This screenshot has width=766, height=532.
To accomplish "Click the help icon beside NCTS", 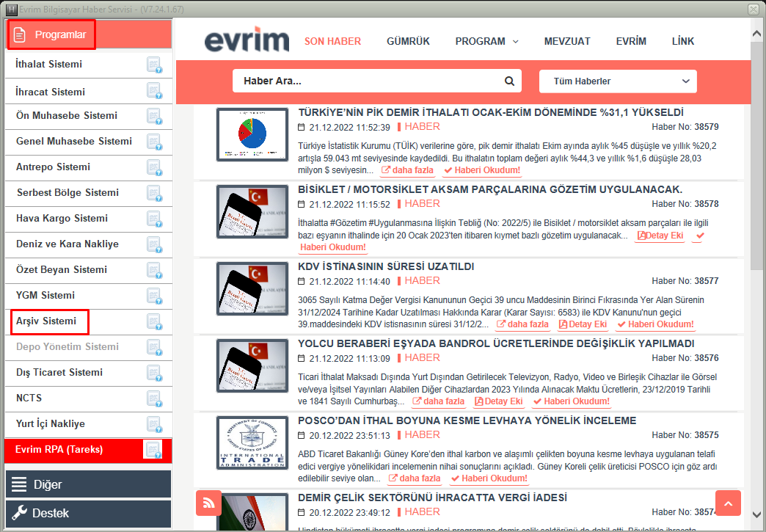I will [x=154, y=398].
